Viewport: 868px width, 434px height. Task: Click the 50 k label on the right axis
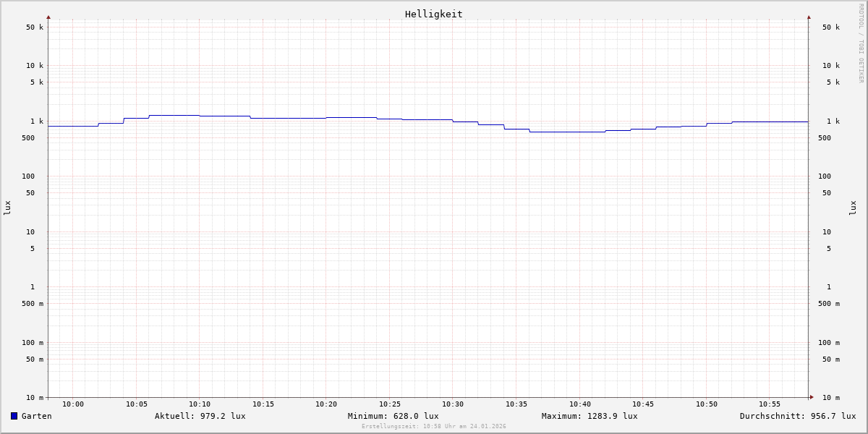point(830,27)
